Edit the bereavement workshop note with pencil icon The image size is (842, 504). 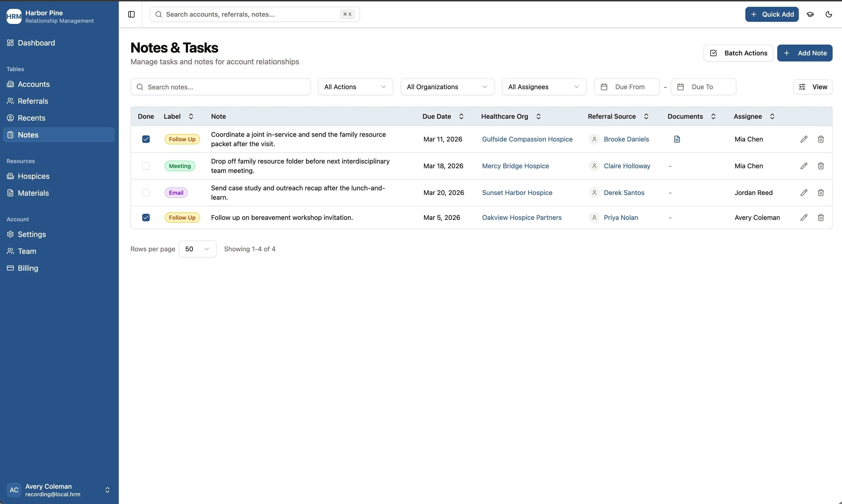coord(804,217)
